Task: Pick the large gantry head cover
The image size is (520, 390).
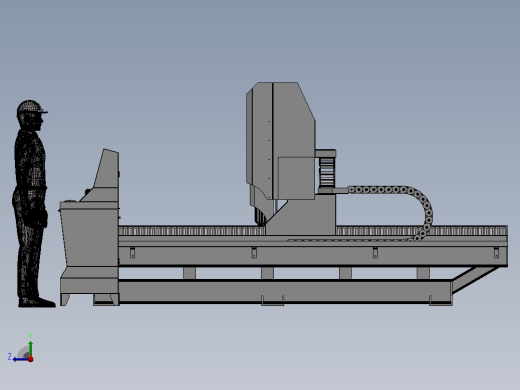Action: click(x=281, y=141)
